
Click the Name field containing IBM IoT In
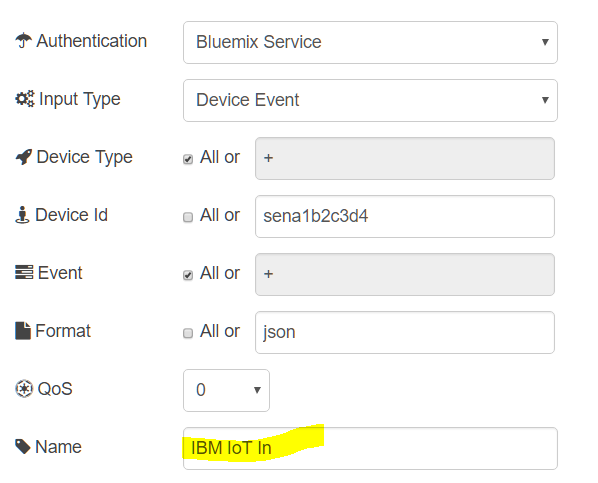tap(370, 448)
